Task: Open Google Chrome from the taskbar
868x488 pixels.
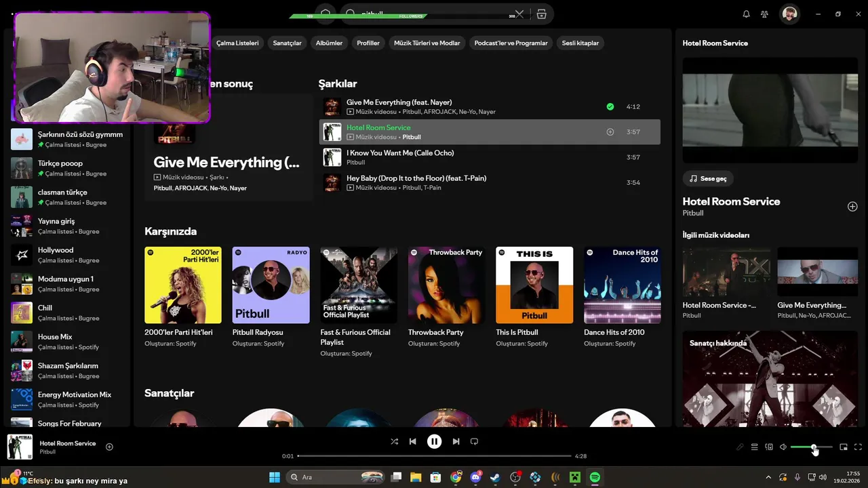Action: tap(456, 477)
